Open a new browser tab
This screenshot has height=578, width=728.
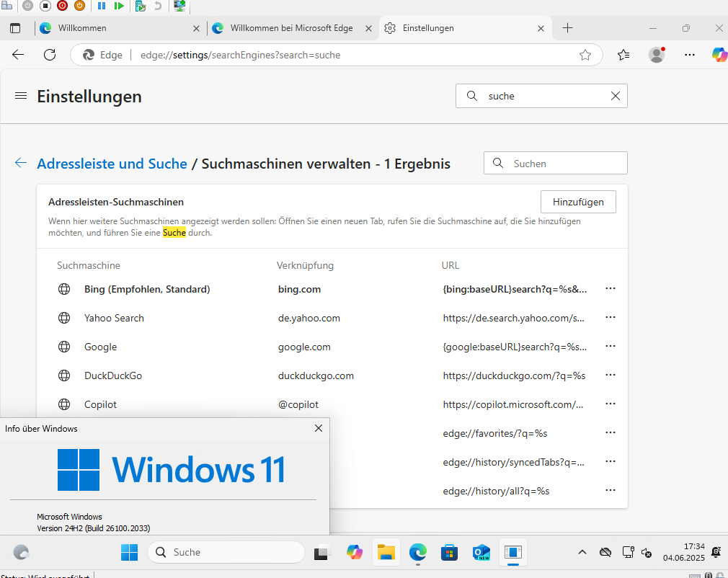(x=567, y=28)
